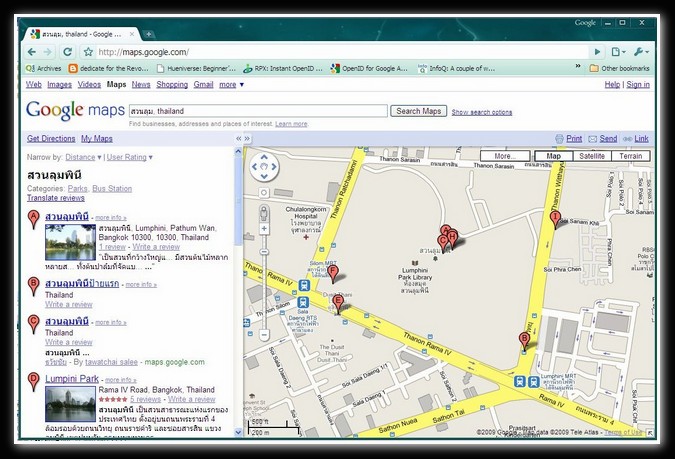The width and height of the screenshot is (675, 459).
Task: Reload the page with the refresh icon
Action: pyautogui.click(x=68, y=52)
